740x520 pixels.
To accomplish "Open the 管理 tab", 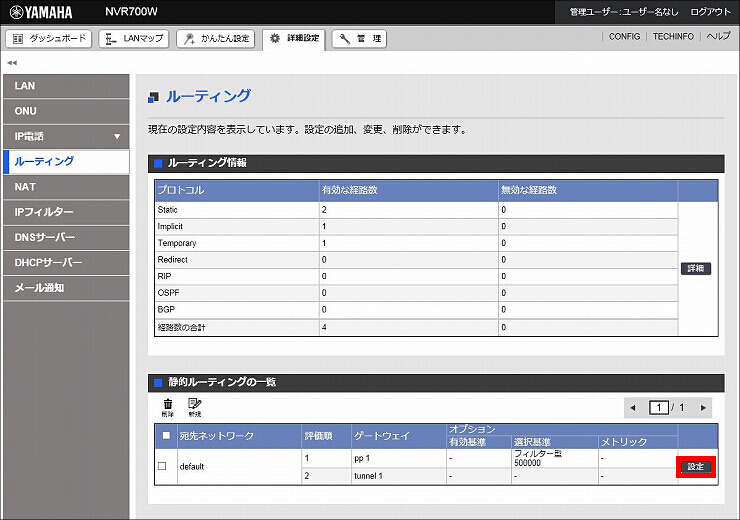I will 359,39.
